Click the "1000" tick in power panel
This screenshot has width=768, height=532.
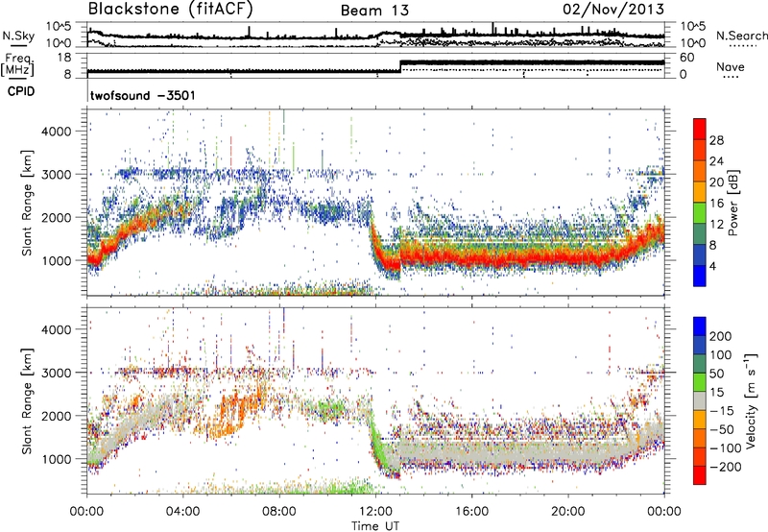[57, 260]
